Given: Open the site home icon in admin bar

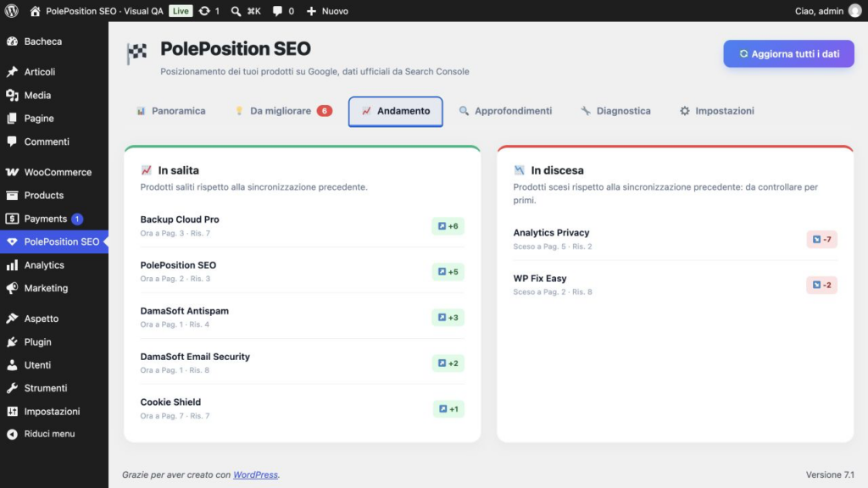Looking at the screenshot, I should (x=35, y=11).
